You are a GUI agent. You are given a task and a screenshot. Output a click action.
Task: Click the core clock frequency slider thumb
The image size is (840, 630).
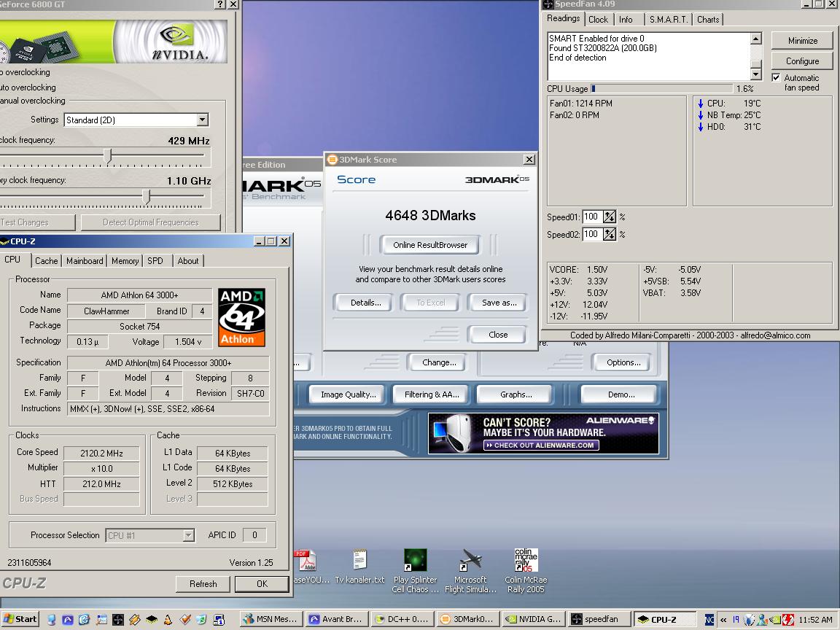point(108,156)
